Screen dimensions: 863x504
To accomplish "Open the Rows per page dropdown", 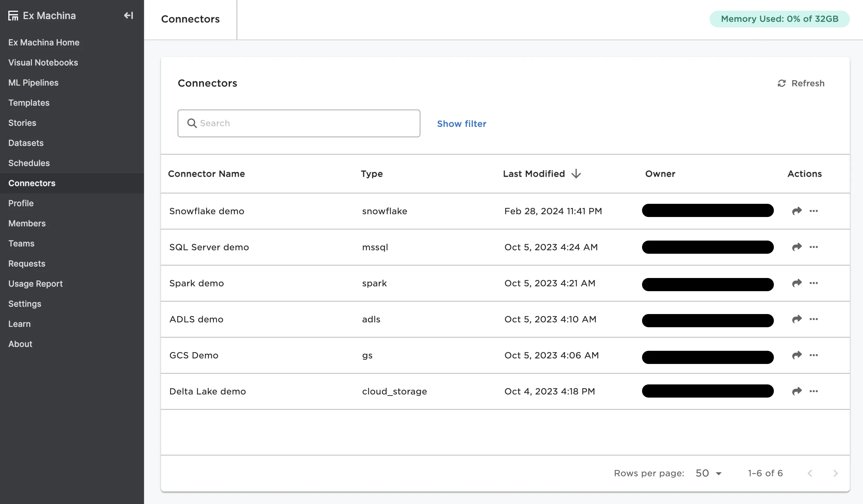I will [x=709, y=473].
